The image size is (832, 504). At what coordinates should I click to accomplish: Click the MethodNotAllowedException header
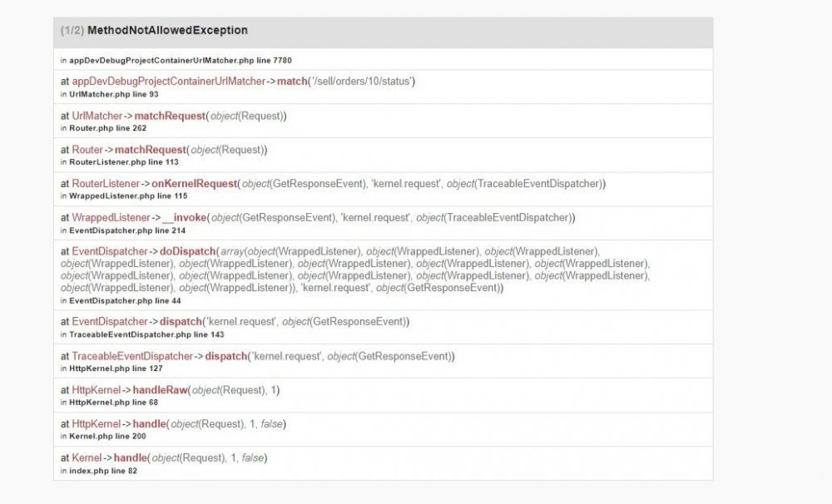167,30
